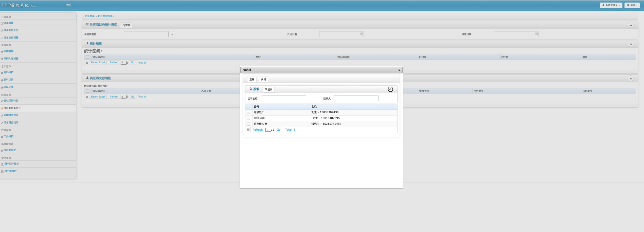644x232 pixels.
Task: Click Go in 统计结果 grid footer
Action: click(133, 63)
